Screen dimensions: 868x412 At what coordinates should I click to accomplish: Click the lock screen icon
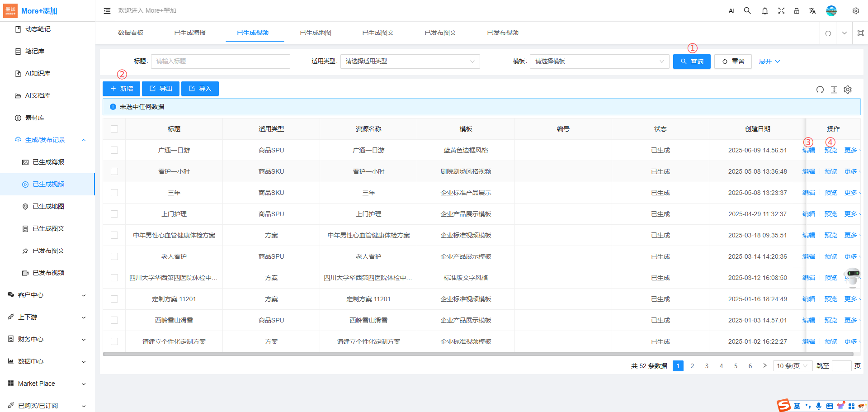click(x=797, y=11)
